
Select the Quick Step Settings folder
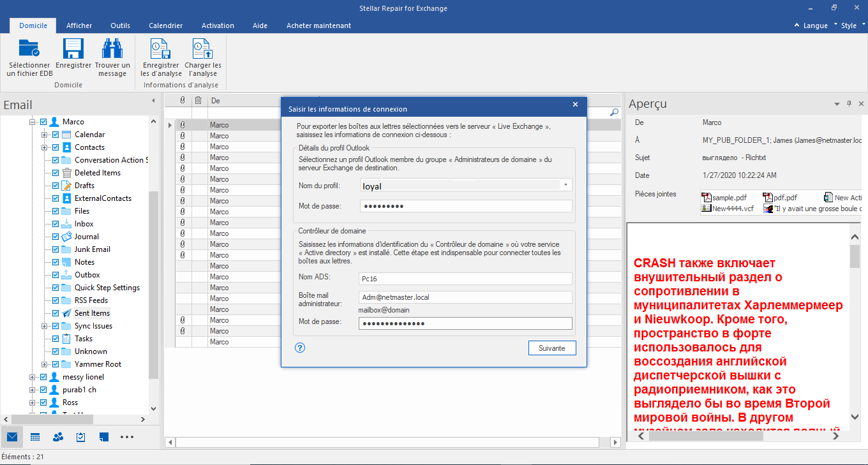[x=107, y=288]
